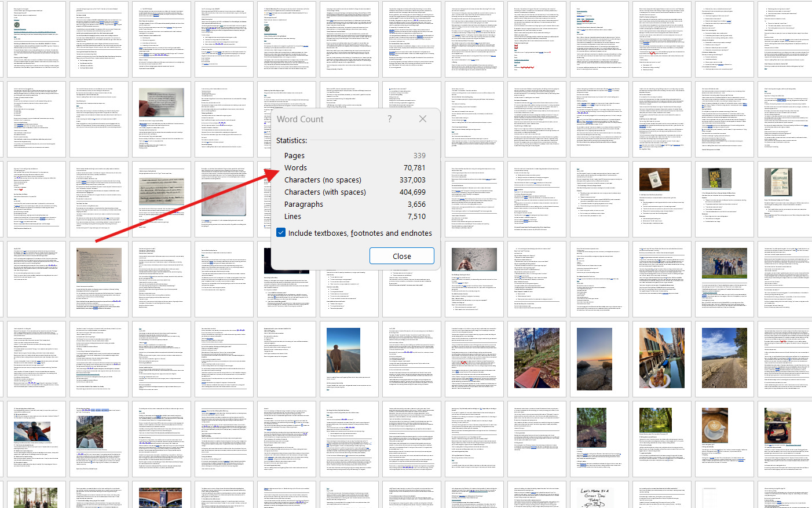The height and width of the screenshot is (508, 812).
Task: Uncheck Include textboxes, footnotes and endnotes
Action: coord(281,233)
